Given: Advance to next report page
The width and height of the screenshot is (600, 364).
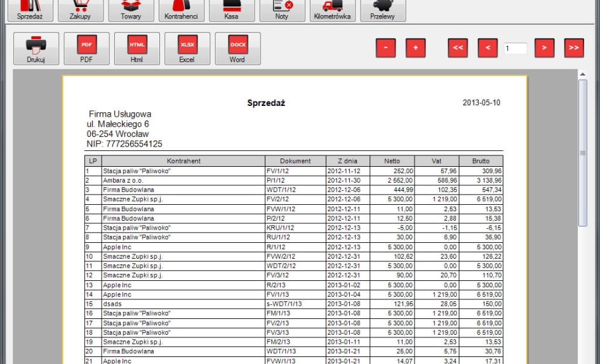Looking at the screenshot, I should 545,48.
